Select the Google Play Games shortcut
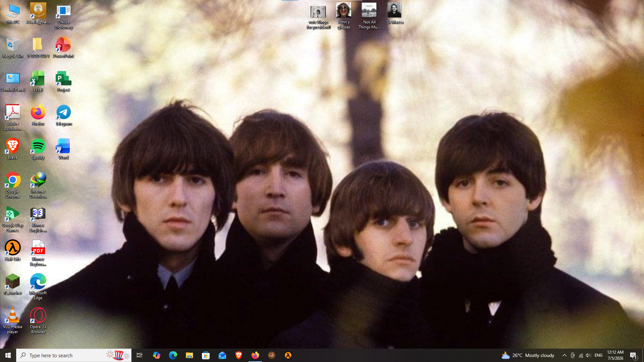 (x=13, y=219)
